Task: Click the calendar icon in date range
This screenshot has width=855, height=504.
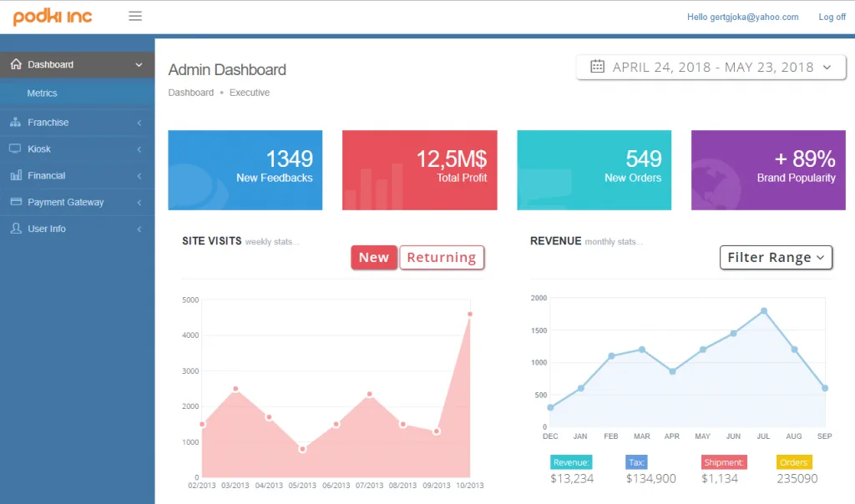Action: [x=597, y=67]
